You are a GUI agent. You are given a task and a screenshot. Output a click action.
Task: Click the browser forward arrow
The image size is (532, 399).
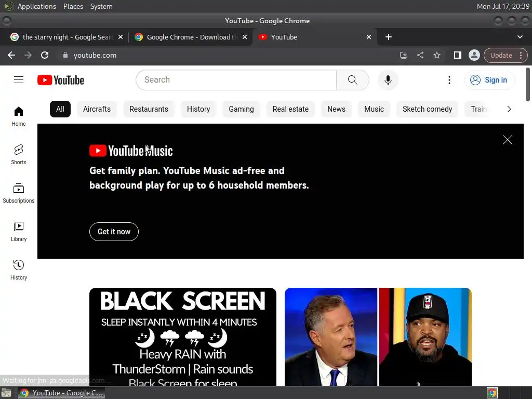[28, 55]
